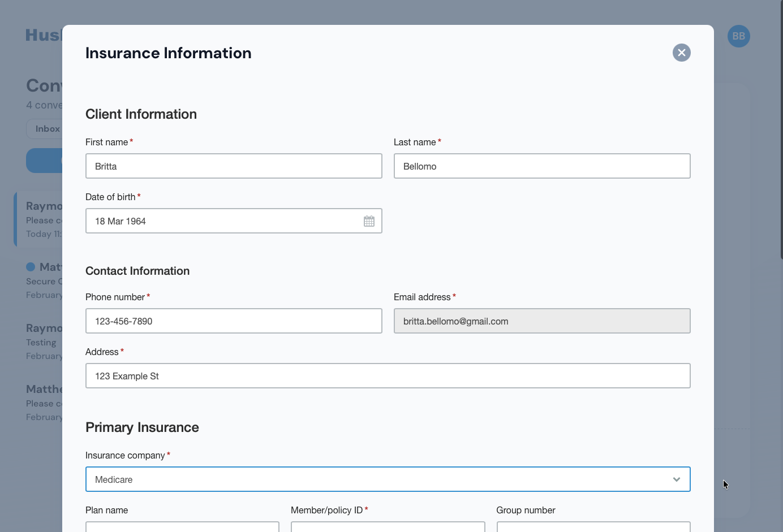
Task: Click the Primary Insurance section heading
Action: click(142, 427)
